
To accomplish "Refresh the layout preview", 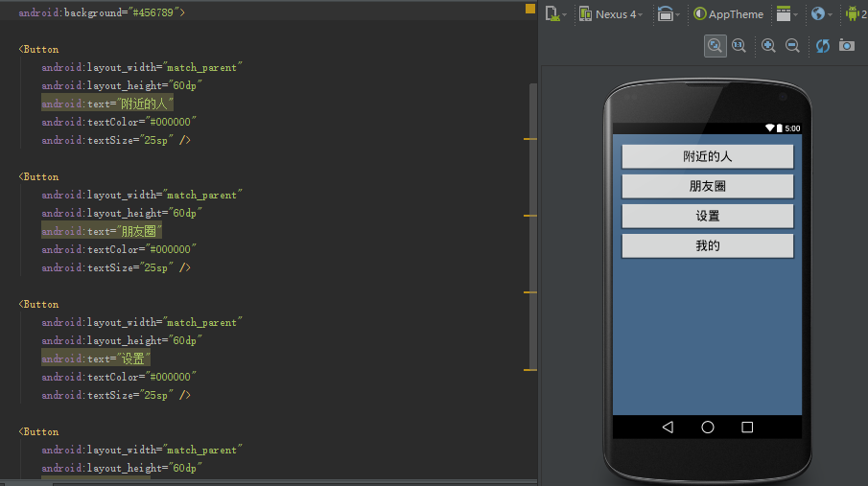I will (x=823, y=45).
